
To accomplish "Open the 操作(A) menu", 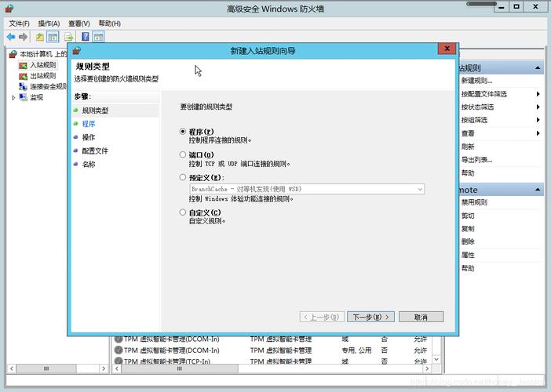I will click(49, 24).
